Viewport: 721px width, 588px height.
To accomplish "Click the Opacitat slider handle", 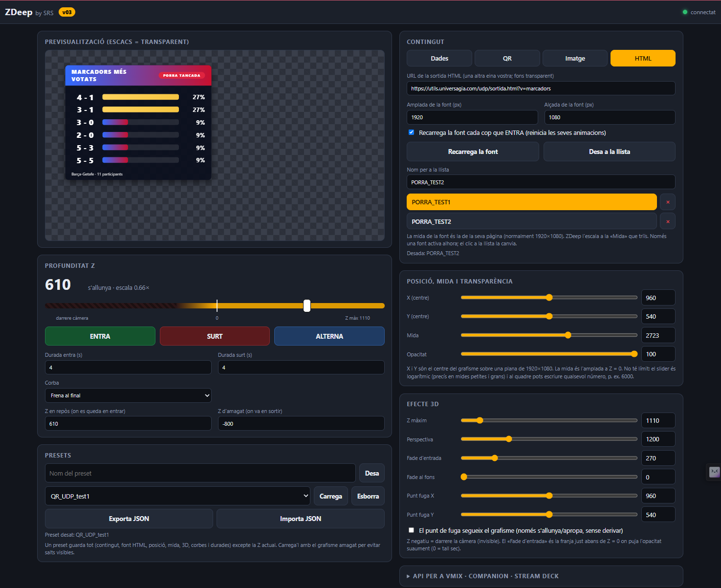I will point(634,354).
